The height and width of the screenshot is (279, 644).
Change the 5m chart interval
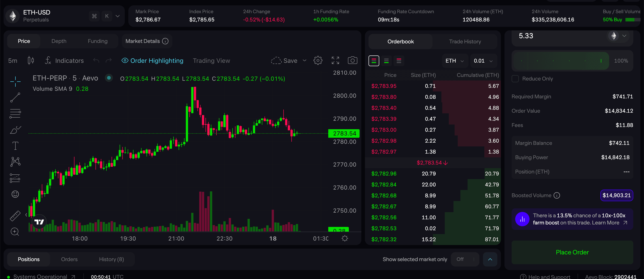click(13, 61)
